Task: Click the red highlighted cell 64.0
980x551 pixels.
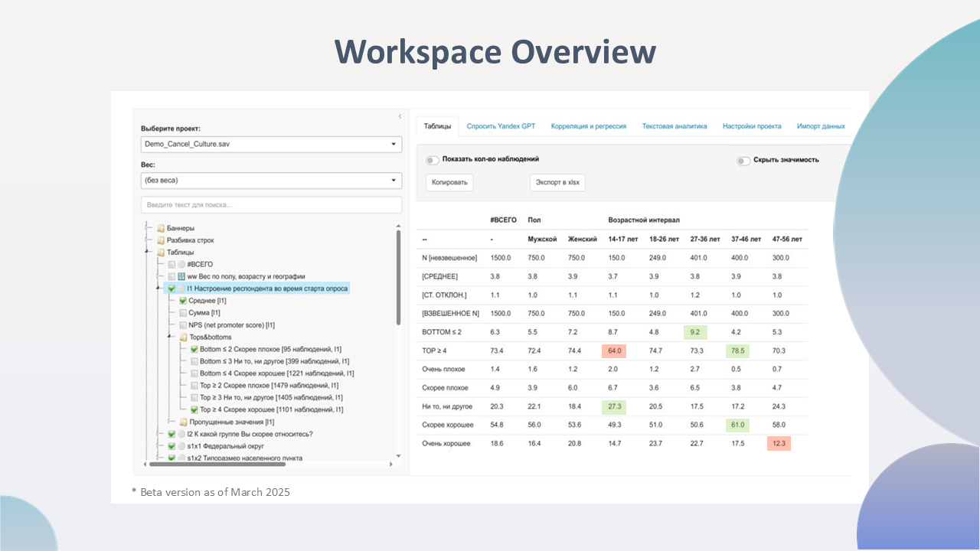Action: (614, 350)
